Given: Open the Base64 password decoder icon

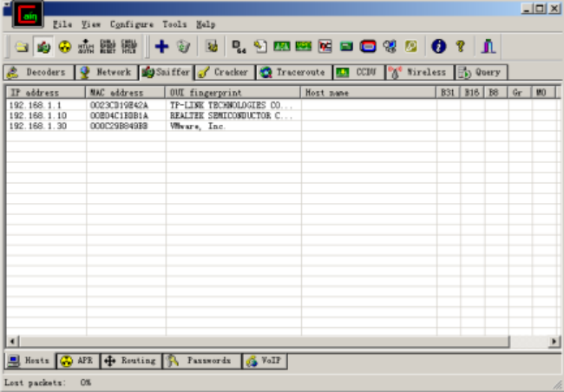Looking at the screenshot, I should pos(239,46).
